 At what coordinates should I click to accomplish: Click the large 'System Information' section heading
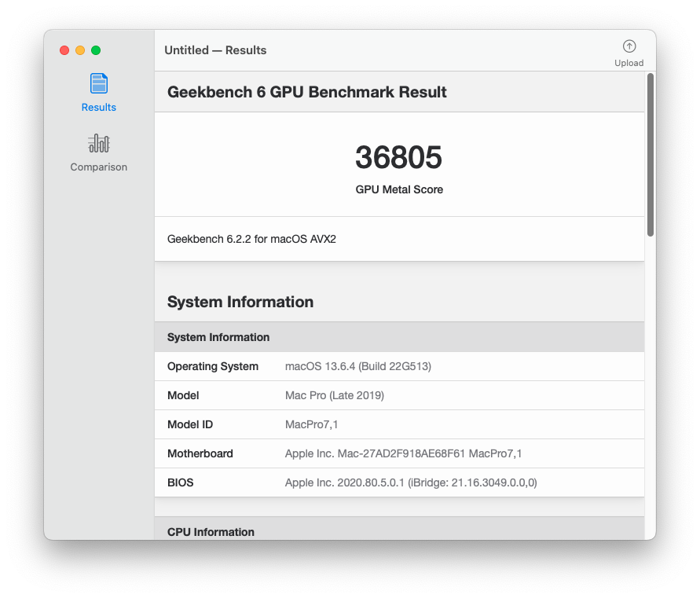coord(240,302)
